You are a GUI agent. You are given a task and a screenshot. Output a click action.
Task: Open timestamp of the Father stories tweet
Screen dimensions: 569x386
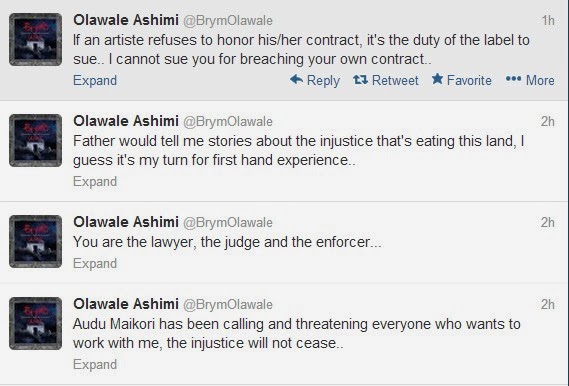coord(548,121)
